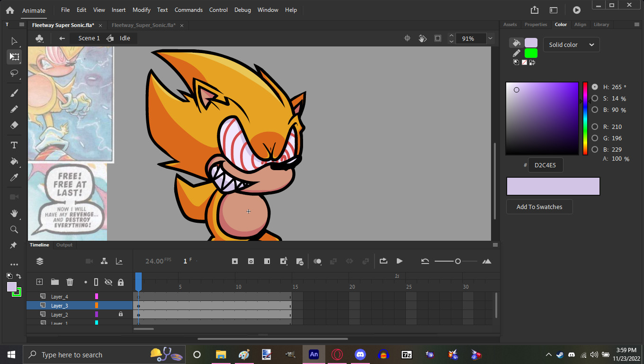Open Timeline panel options menu
644x364 pixels.
[495, 245]
